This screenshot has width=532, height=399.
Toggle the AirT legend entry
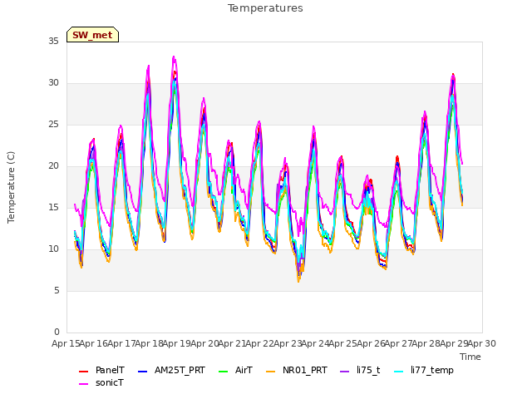pyautogui.click(x=236, y=370)
